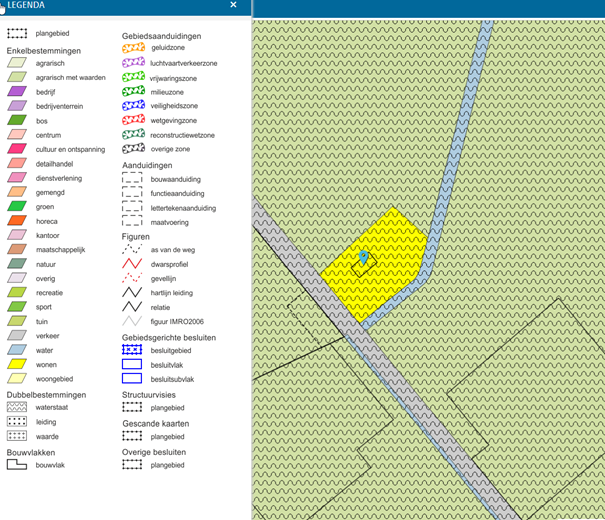
Task: Click the yellow wonen parcel on map
Action: 374,266
